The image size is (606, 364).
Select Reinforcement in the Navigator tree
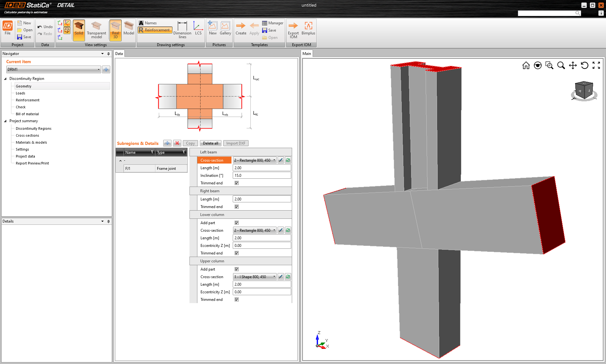point(27,100)
